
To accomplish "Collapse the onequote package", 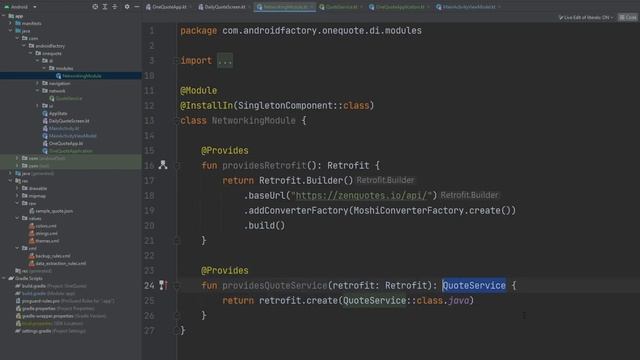I will 31,53.
